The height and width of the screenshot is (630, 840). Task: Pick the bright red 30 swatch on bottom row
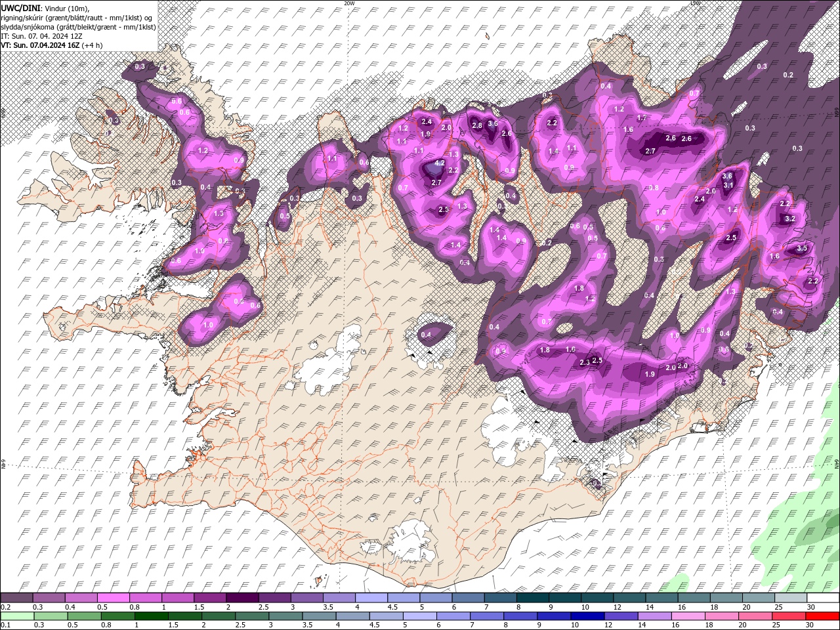822,616
